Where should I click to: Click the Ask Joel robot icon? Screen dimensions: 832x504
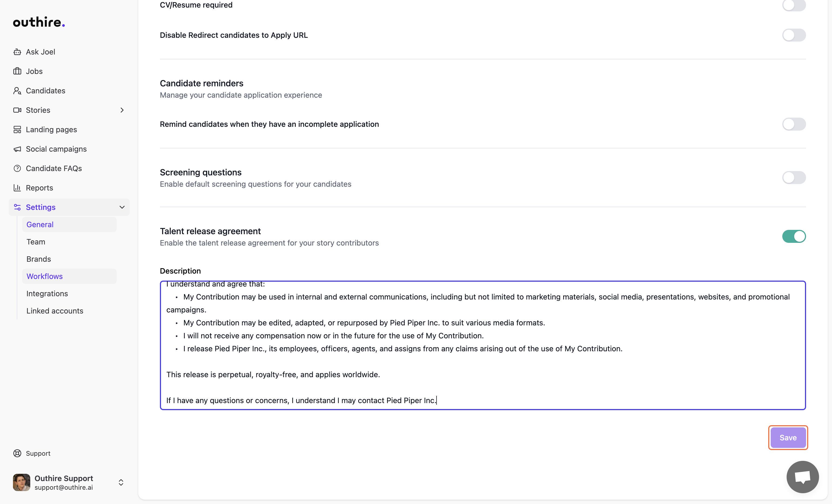coord(17,52)
